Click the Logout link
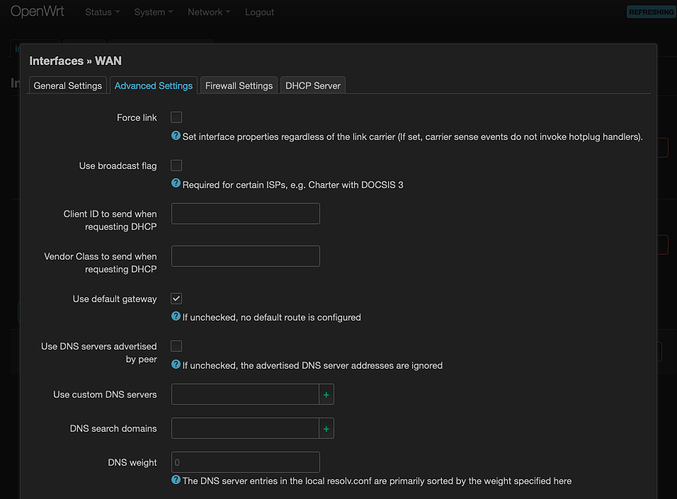 tap(259, 12)
